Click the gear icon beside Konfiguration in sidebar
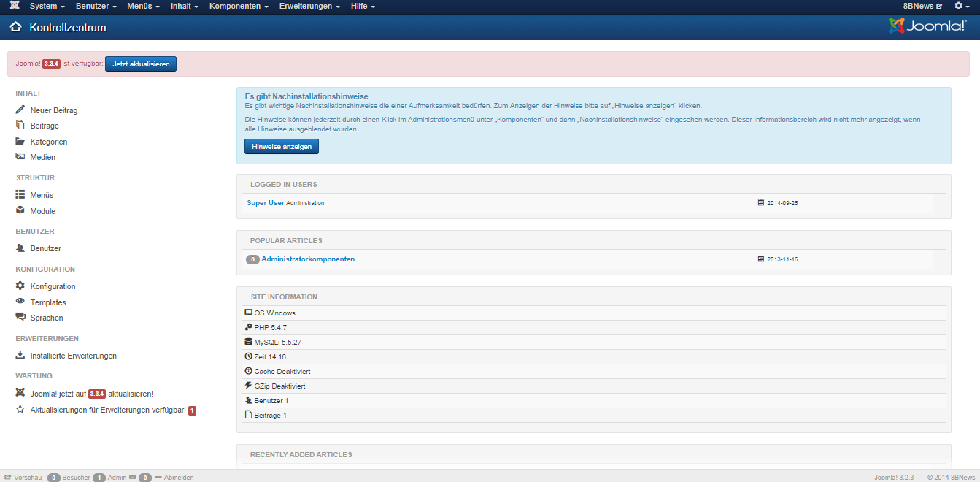 tap(20, 286)
